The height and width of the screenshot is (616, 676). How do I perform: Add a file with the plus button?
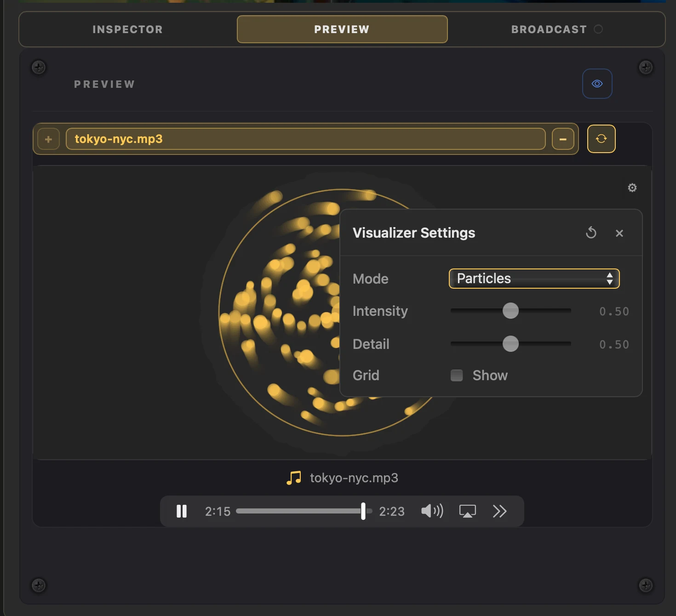(48, 139)
